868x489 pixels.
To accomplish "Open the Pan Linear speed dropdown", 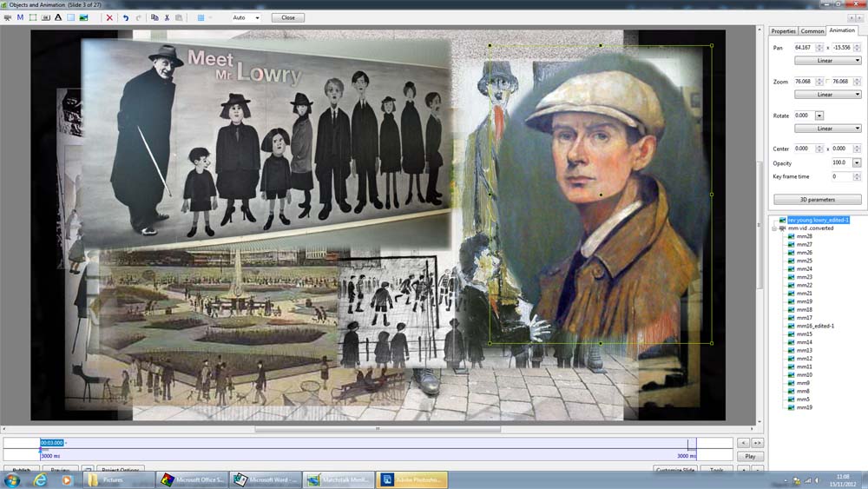I will (827, 60).
